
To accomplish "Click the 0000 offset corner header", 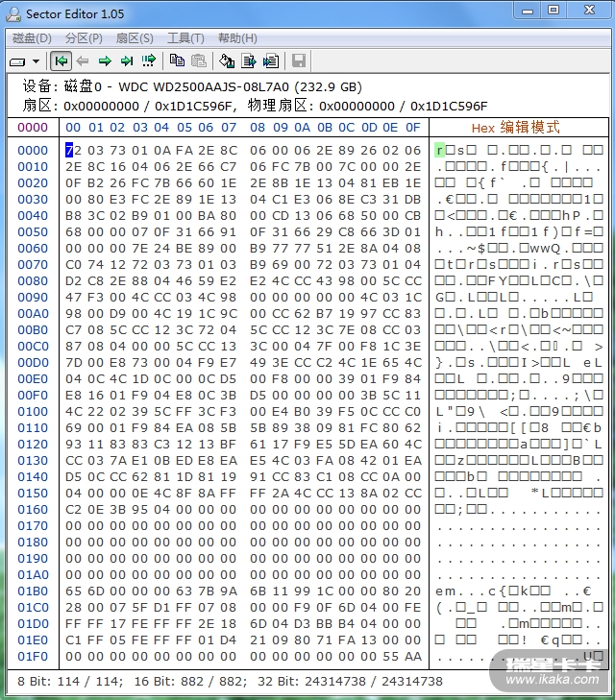I will tap(33, 128).
